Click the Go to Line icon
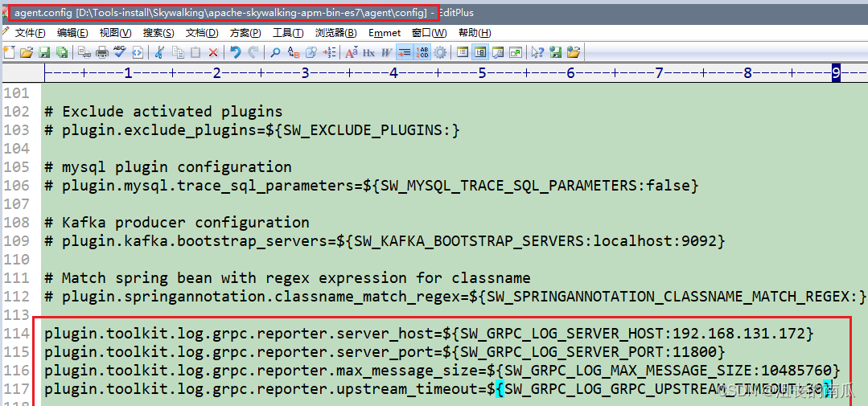 coord(329,52)
